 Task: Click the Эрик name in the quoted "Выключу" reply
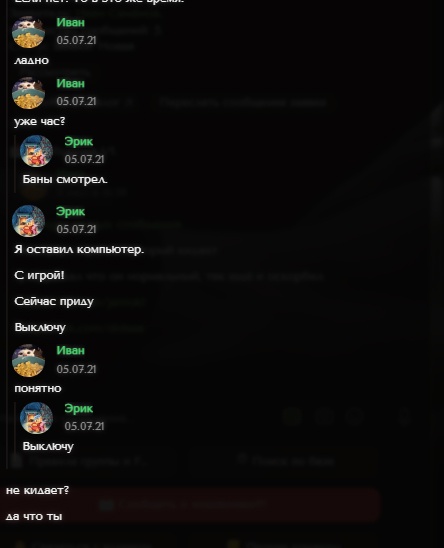[x=79, y=409]
